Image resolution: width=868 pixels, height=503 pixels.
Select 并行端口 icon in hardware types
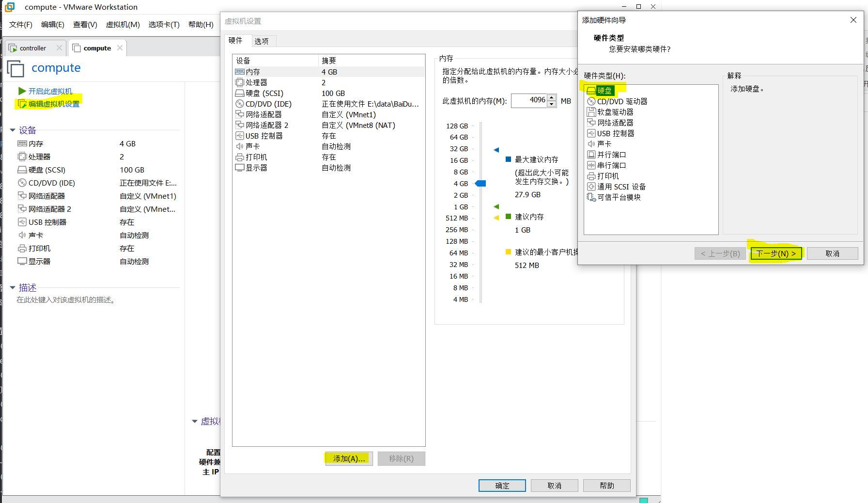[x=591, y=155]
